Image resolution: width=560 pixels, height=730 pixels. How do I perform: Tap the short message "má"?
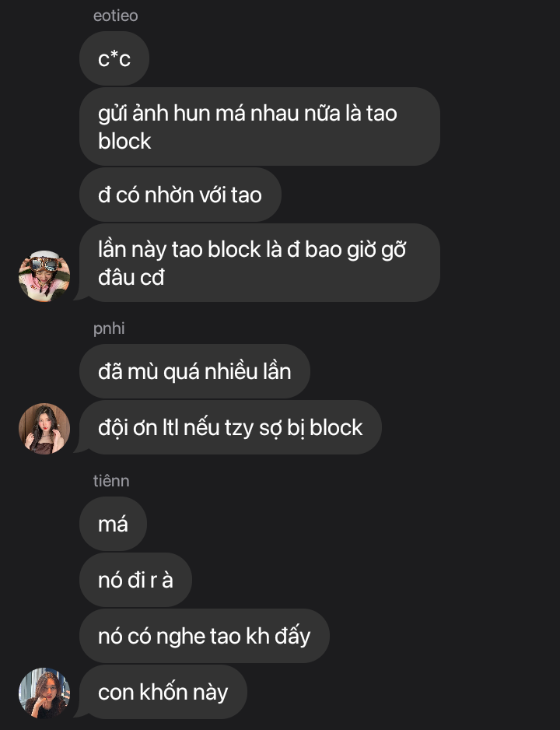coord(113,525)
